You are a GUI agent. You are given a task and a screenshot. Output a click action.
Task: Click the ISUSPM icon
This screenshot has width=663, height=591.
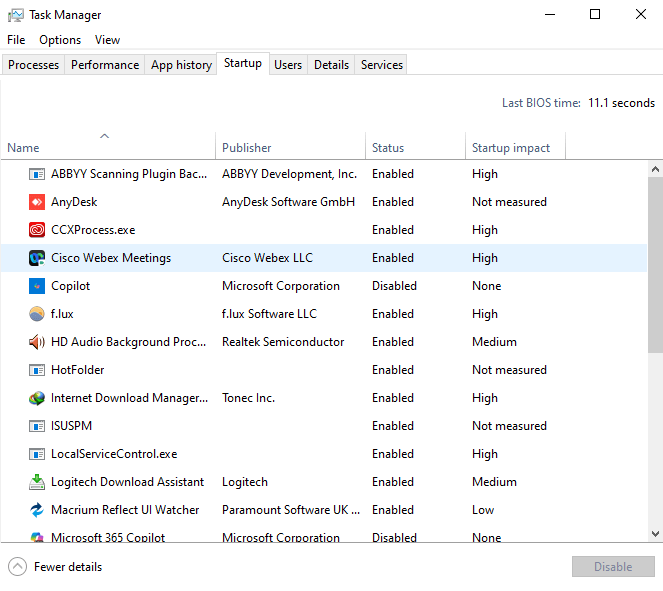tap(37, 426)
